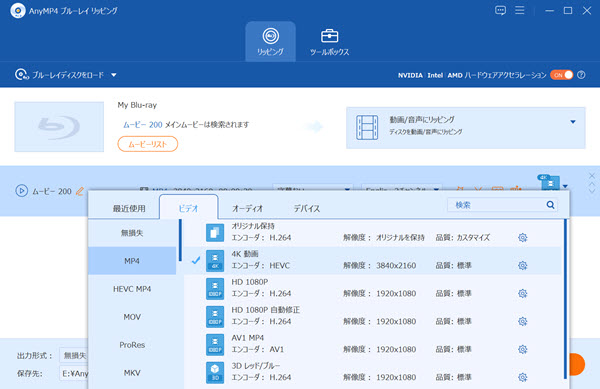Click the search magnifier icon
Viewport: 600px width, 389px height.
(550, 205)
